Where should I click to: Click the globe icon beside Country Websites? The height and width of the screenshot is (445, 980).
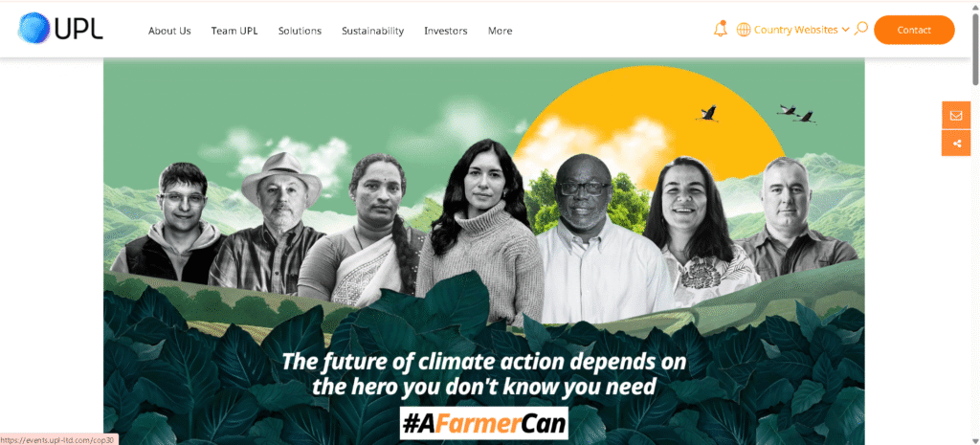pyautogui.click(x=743, y=30)
